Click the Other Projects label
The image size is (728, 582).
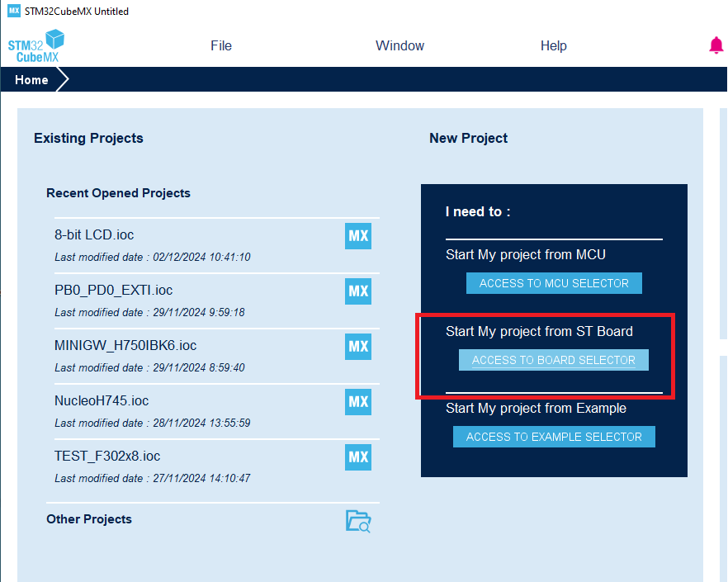click(89, 518)
